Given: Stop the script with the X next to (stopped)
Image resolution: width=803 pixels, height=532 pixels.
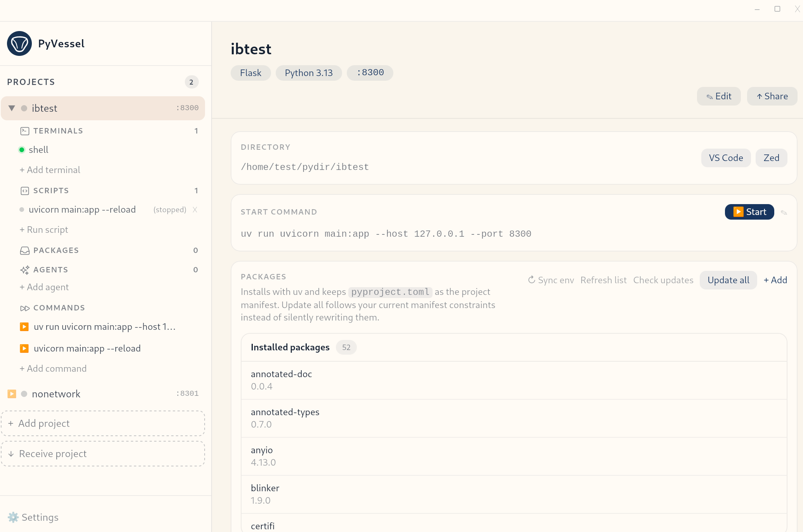Looking at the screenshot, I should [x=195, y=210].
